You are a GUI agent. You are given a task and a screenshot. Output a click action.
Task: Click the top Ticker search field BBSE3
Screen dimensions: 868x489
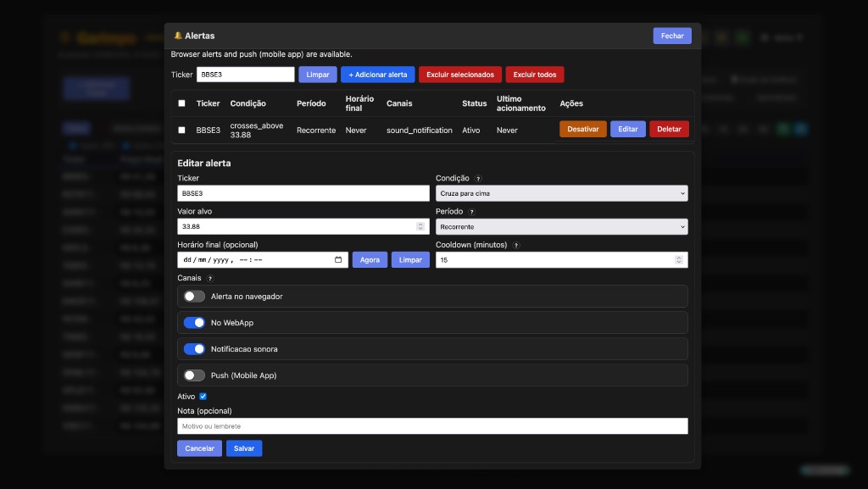tap(245, 75)
